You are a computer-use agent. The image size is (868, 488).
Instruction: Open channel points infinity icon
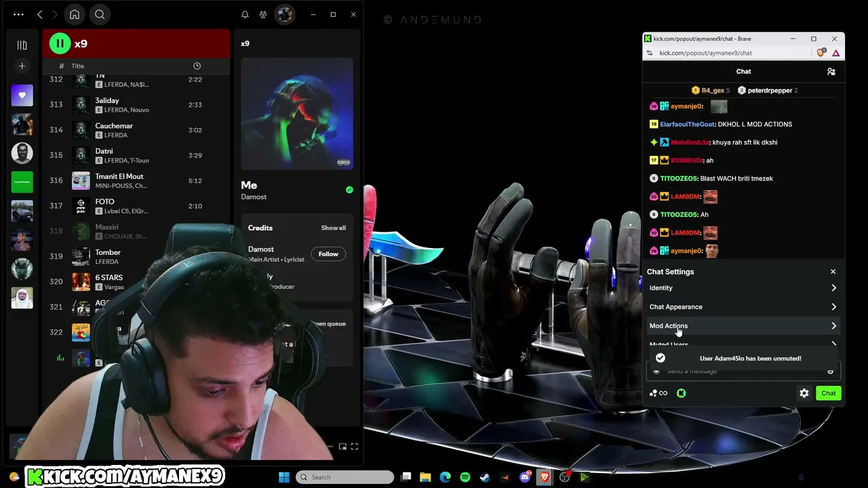click(658, 393)
